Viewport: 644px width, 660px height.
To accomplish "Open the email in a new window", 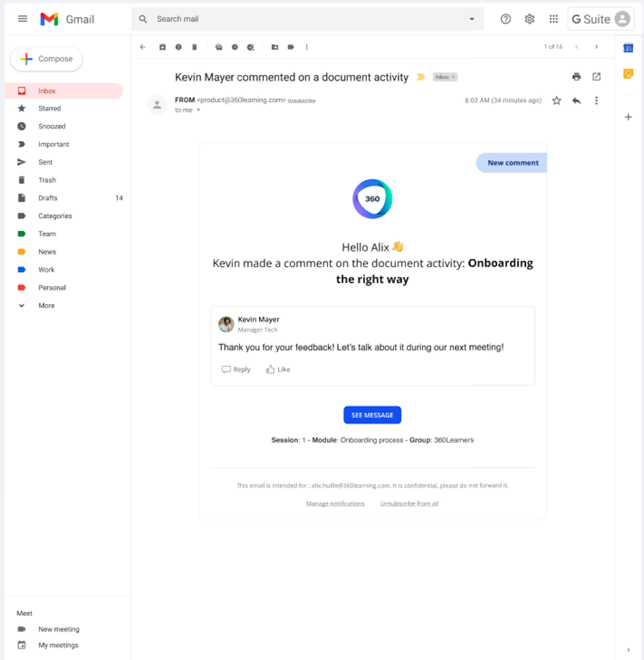I will (596, 77).
